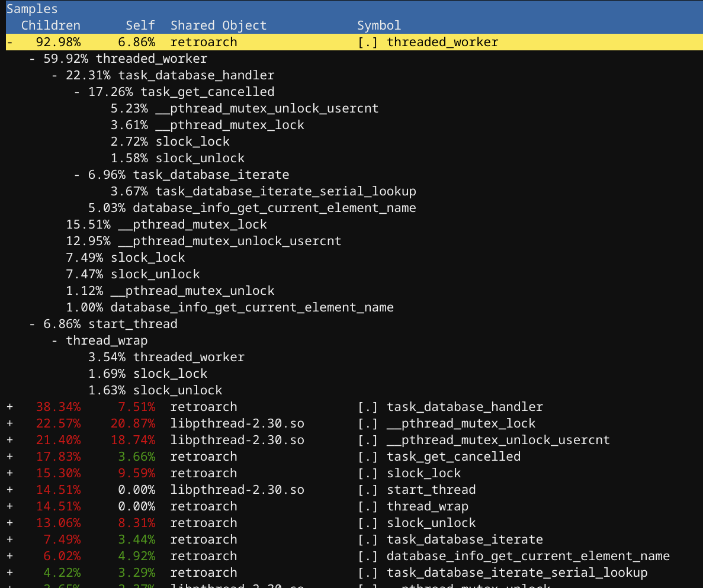Click the 7.51% Self value
Viewport: 703px width, 588px height.
click(x=137, y=407)
